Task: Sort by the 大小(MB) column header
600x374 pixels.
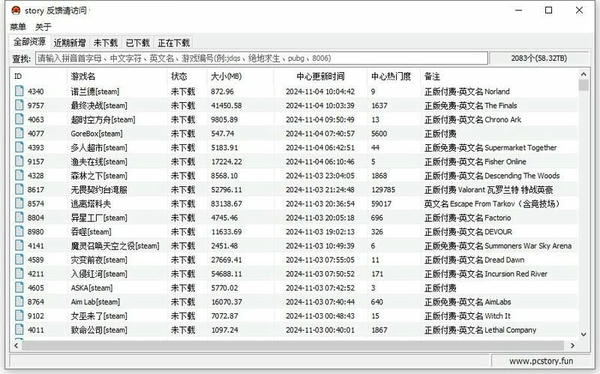Action: (x=241, y=76)
